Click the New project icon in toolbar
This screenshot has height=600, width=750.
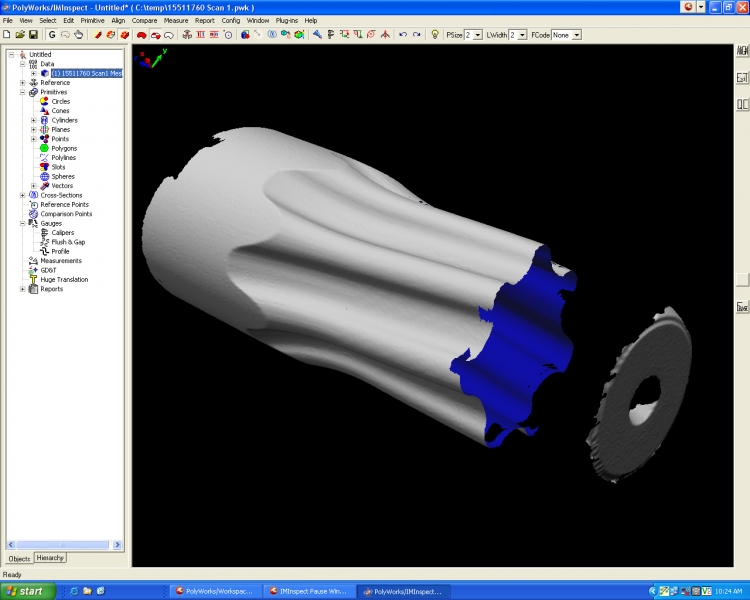7,35
